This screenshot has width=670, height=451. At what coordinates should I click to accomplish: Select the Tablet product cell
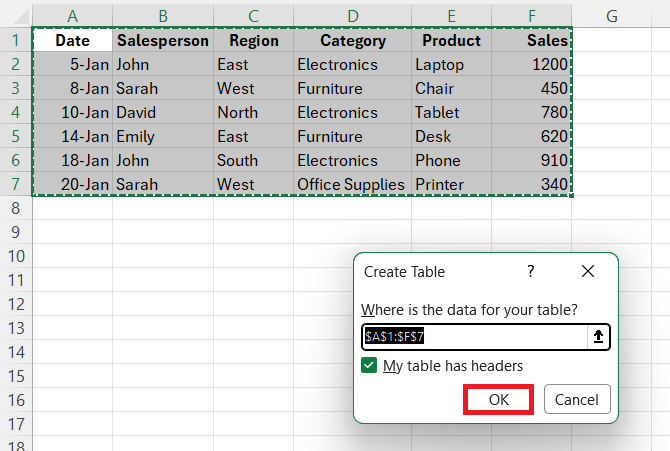click(451, 112)
